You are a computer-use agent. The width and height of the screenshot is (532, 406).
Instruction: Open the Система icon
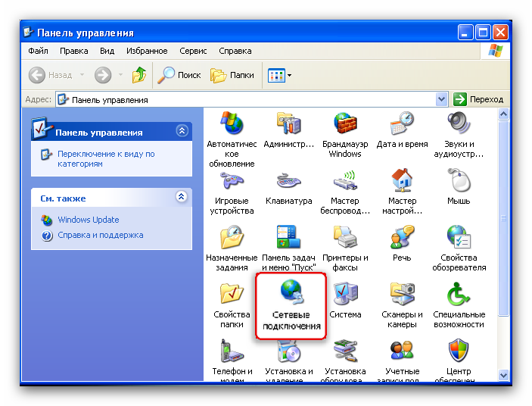point(345,294)
